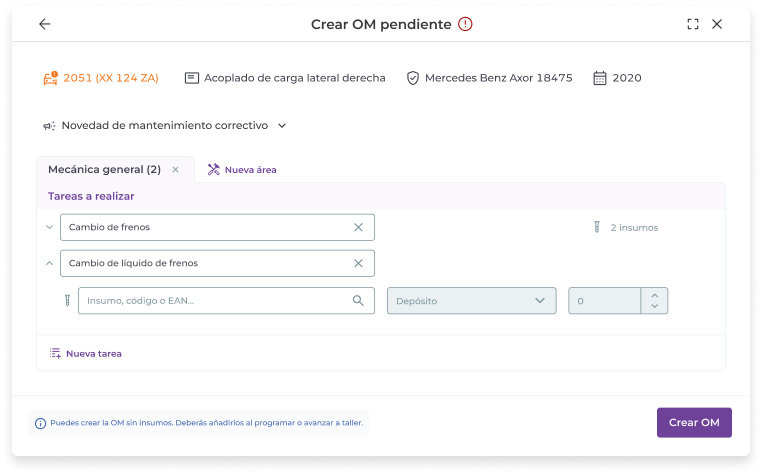Close the Mecánica general tab

(x=176, y=170)
